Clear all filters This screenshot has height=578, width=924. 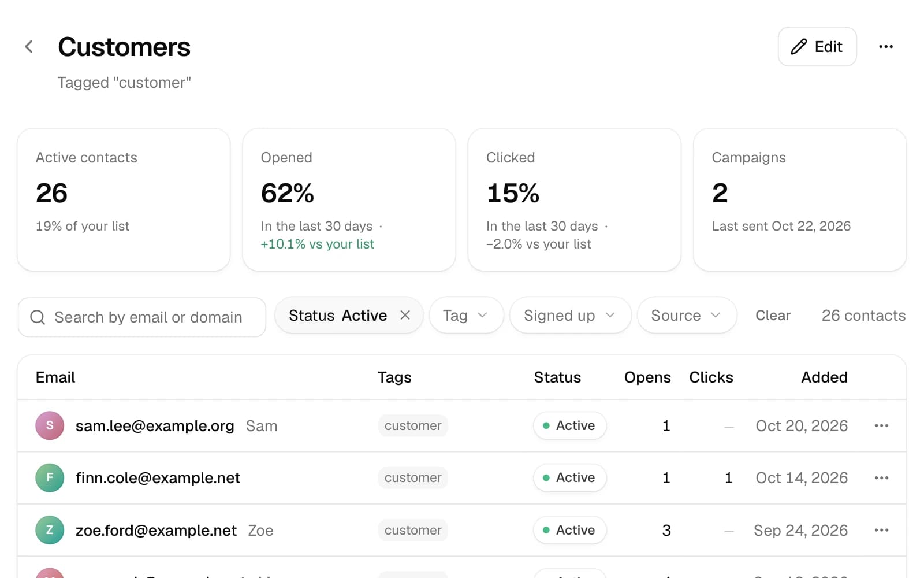point(773,316)
